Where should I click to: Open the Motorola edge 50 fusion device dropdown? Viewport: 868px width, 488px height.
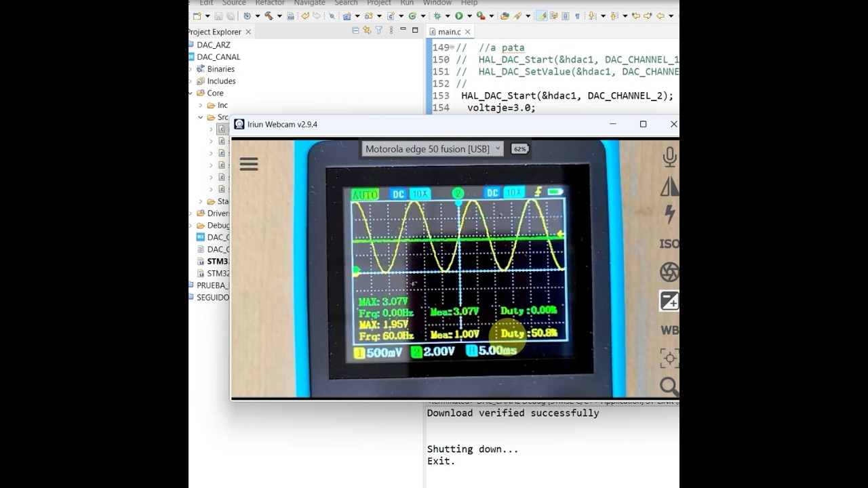pyautogui.click(x=431, y=148)
